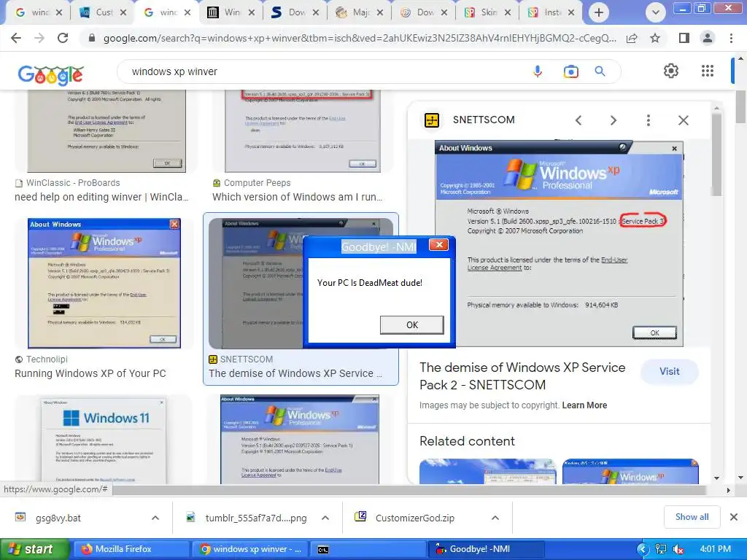Viewport: 747px width, 560px height.
Task: Open the Windows start menu
Action: [x=34, y=549]
